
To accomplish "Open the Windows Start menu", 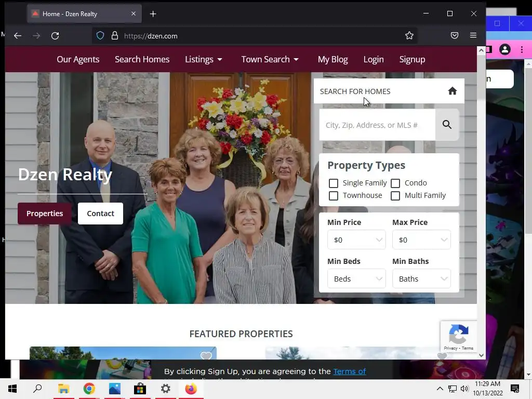I will pyautogui.click(x=12, y=389).
